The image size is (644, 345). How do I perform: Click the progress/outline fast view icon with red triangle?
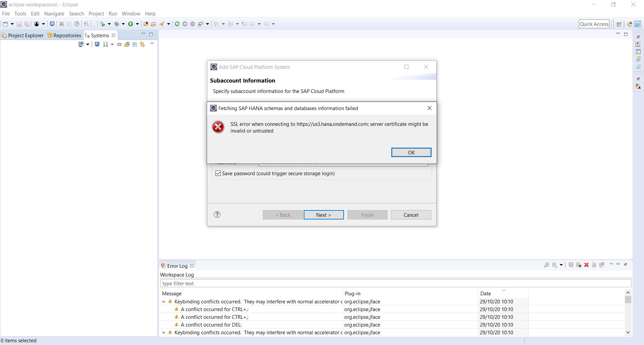pyautogui.click(x=638, y=86)
